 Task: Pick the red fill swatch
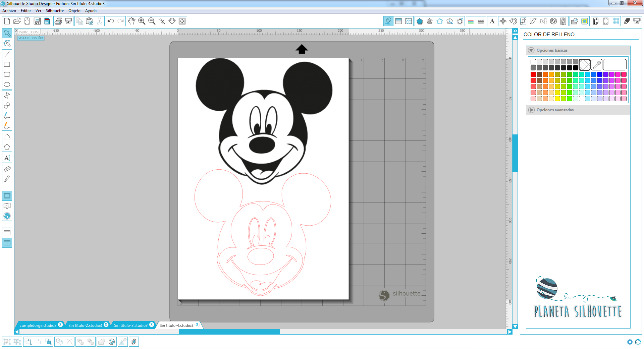coord(533,74)
